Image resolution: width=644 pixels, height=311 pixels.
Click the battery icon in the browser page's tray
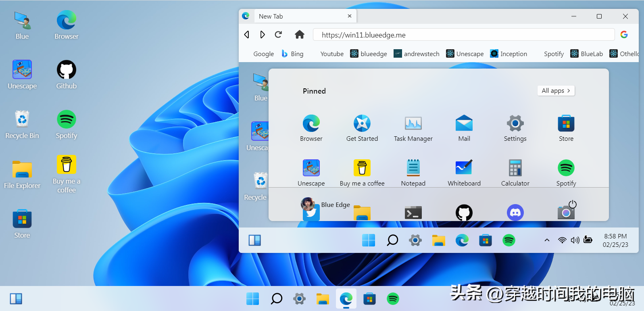pos(588,240)
